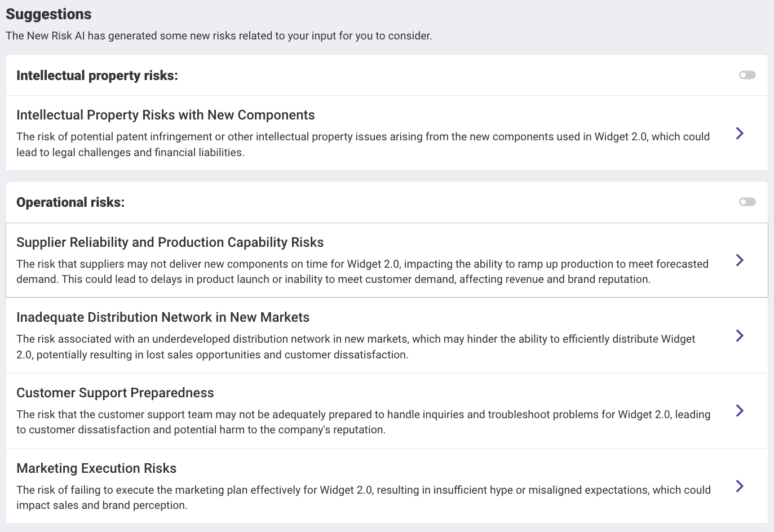Toggle the Intellectual property risks switch
This screenshot has width=774, height=532.
(747, 75)
